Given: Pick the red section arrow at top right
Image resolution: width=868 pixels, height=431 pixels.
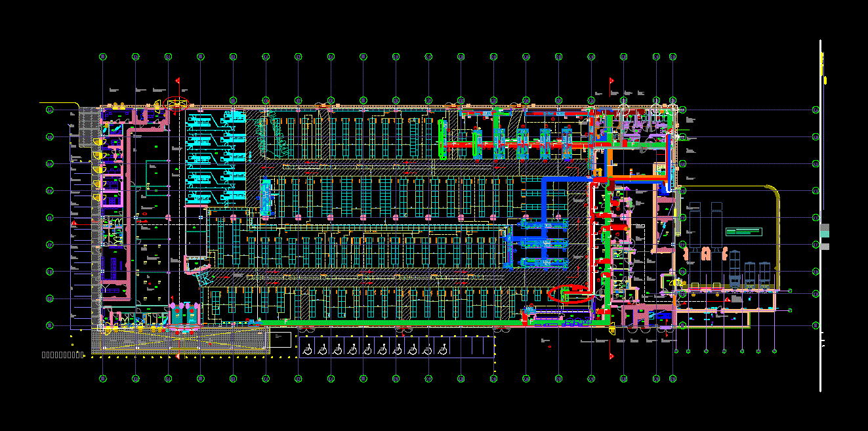Looking at the screenshot, I should point(611,81).
